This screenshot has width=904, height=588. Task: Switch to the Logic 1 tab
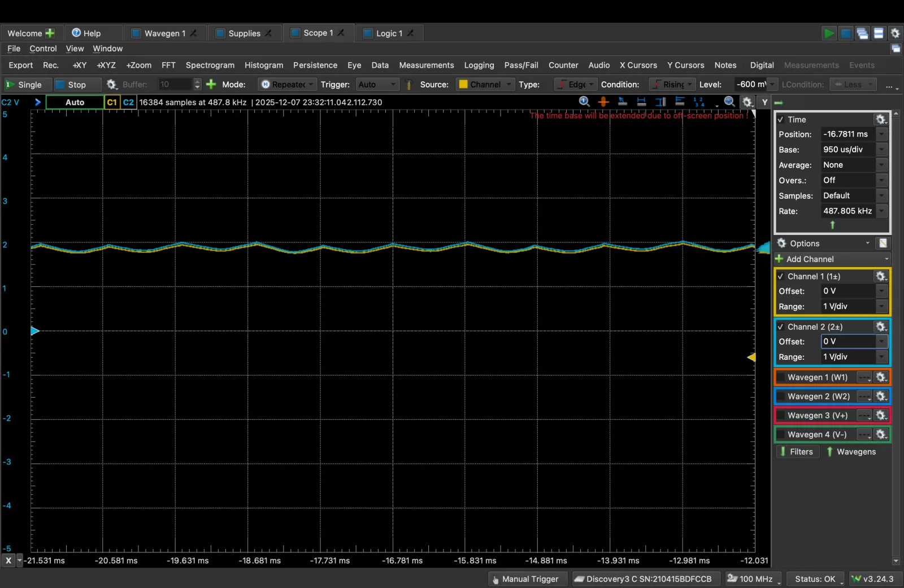coord(389,33)
